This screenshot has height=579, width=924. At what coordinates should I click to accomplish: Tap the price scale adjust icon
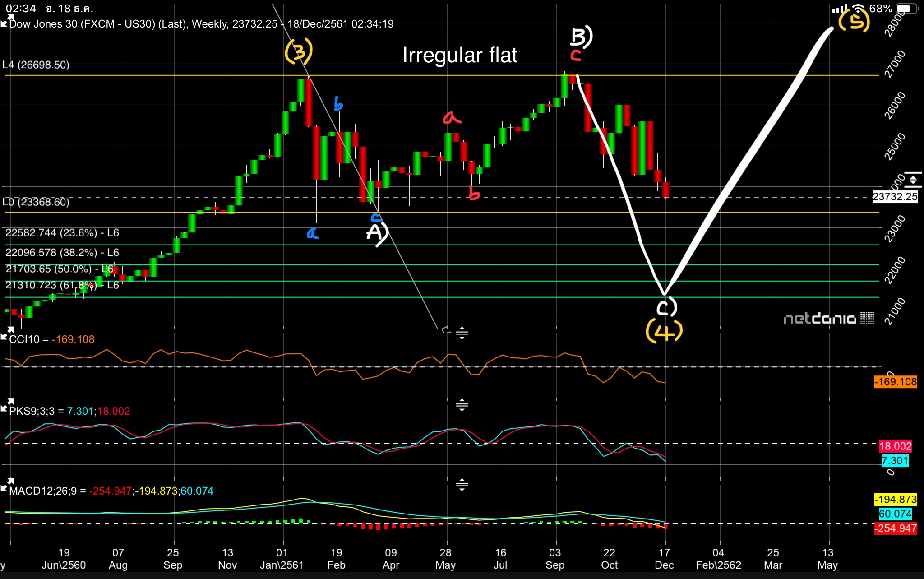click(x=913, y=180)
